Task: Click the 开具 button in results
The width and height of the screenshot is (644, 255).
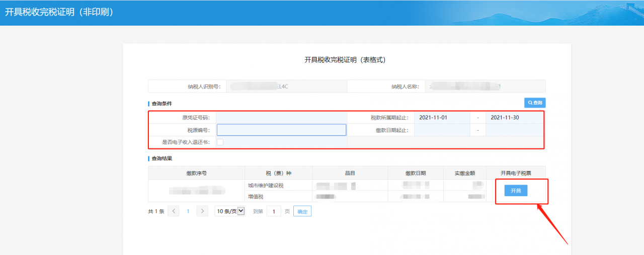Action: (x=516, y=191)
